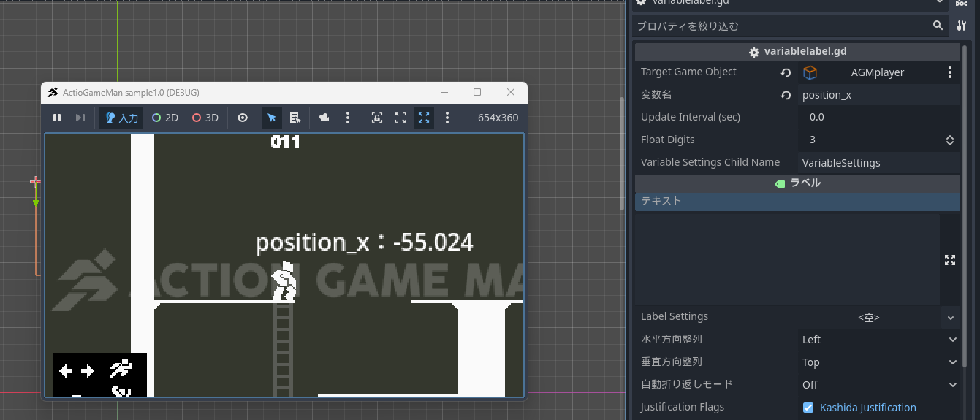Adjust Float Digits stepper arrows
980x420 pixels.
[949, 140]
